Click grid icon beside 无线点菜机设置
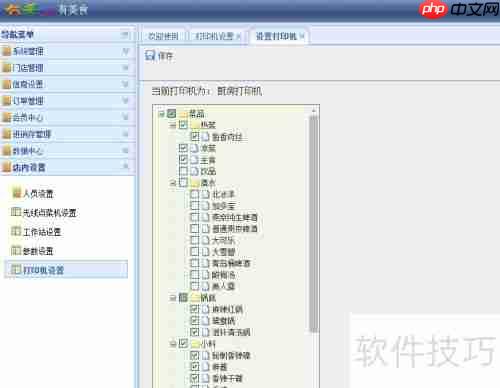 tap(16, 212)
